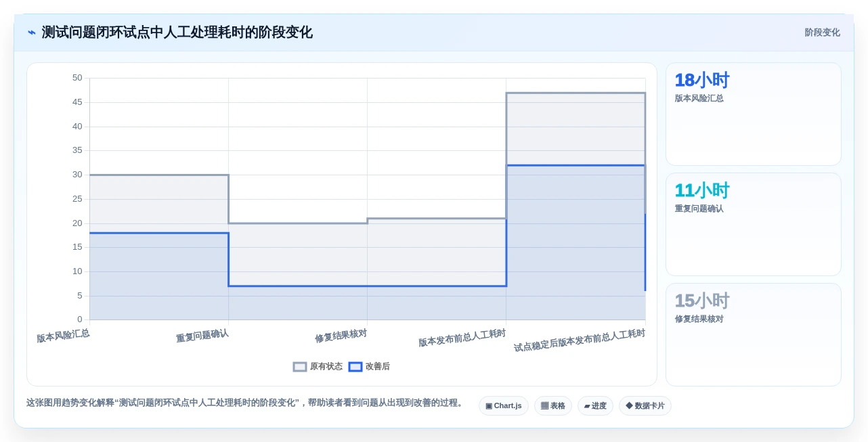Select the Chart.js tag
Screen dimensions: 868x442
(504, 406)
